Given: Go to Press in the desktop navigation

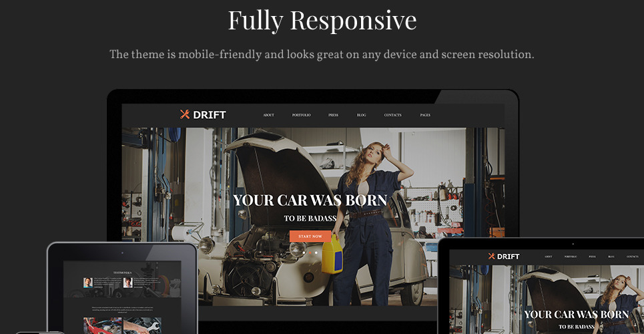Looking at the screenshot, I should coord(333,115).
